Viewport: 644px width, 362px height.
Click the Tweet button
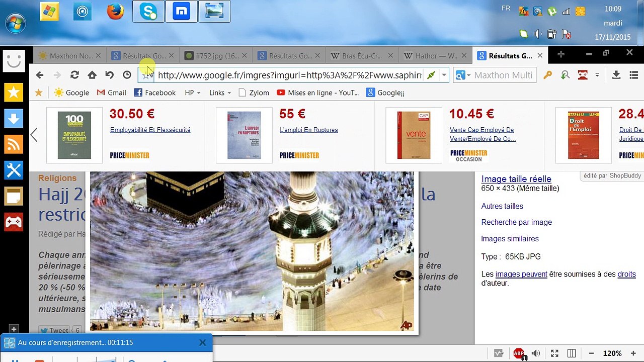[54, 330]
